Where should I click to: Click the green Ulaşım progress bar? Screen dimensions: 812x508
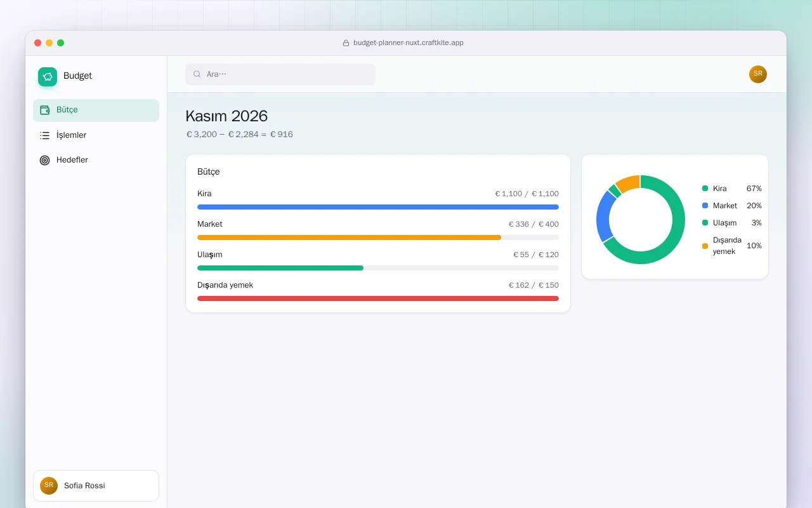(280, 268)
